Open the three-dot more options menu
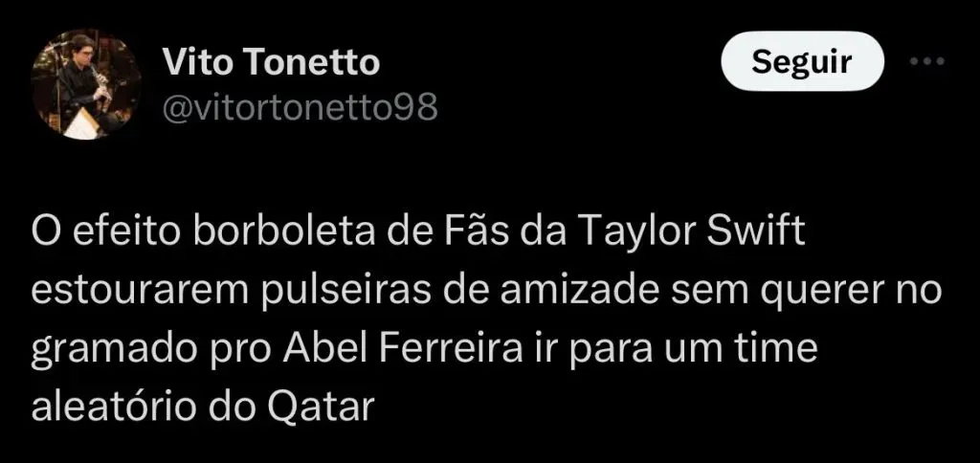Screen dimensions: 980x463 925,63
